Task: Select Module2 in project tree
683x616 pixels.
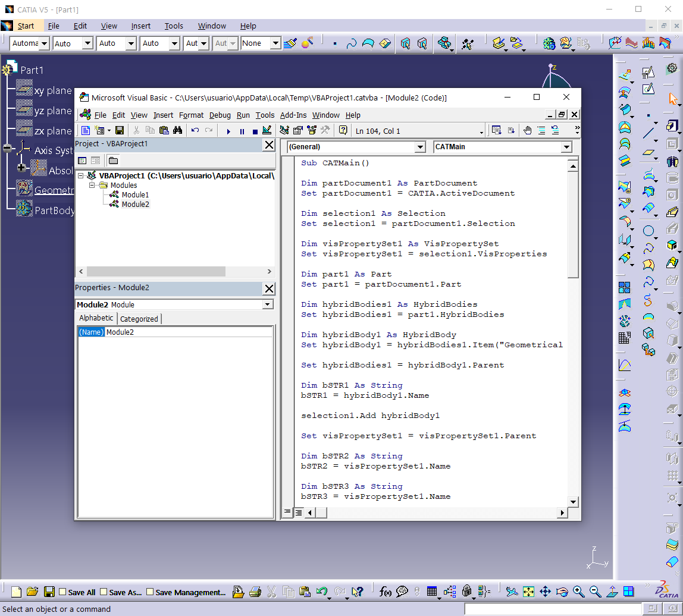Action: (x=136, y=204)
